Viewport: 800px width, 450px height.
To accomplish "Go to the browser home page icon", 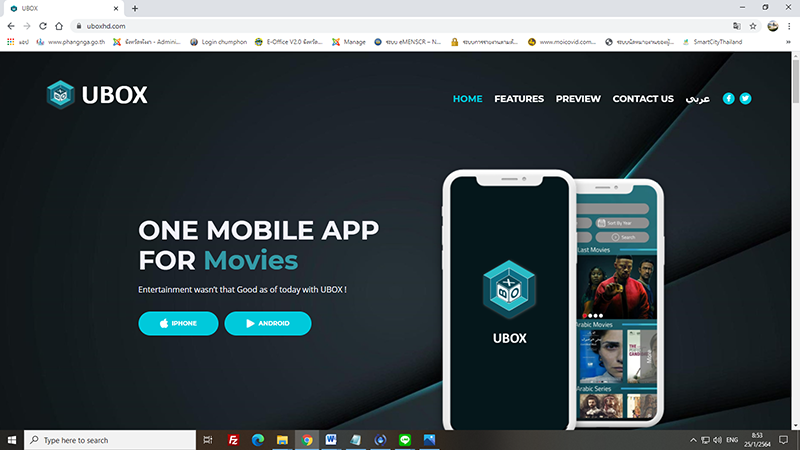I will (59, 26).
